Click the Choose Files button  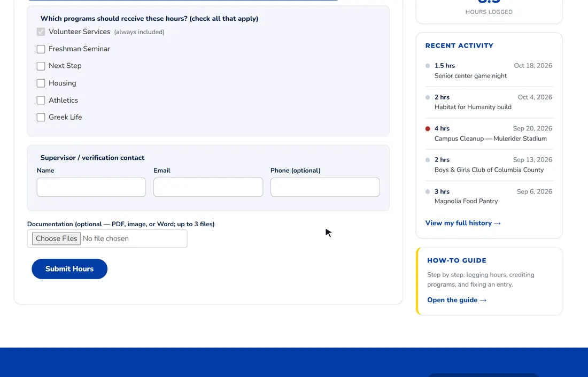pyautogui.click(x=56, y=238)
